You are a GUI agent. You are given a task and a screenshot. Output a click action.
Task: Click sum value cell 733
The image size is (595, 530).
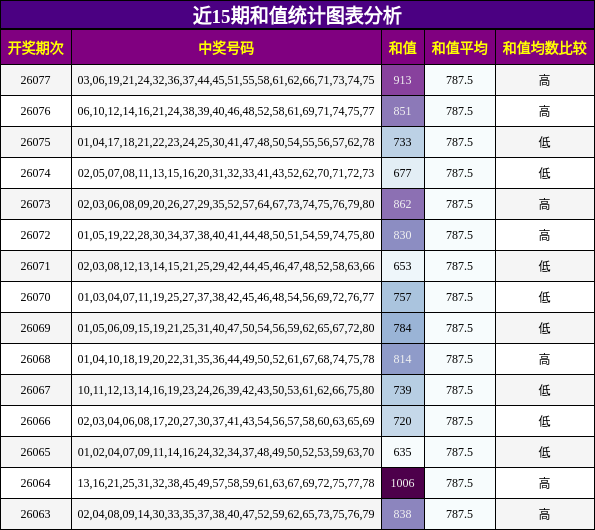point(403,142)
